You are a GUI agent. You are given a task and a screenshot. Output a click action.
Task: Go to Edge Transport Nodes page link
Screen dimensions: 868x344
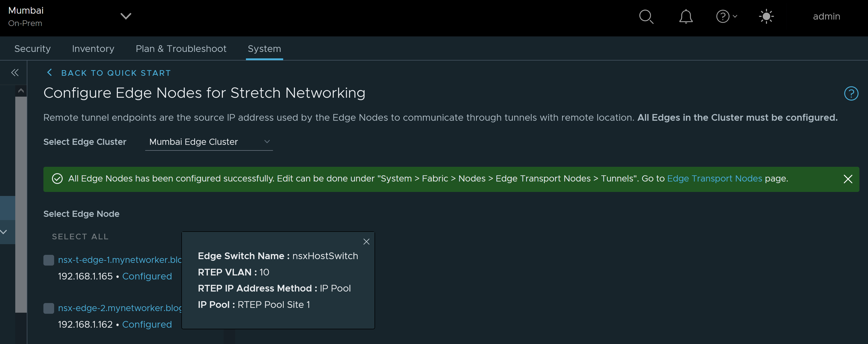click(x=714, y=179)
